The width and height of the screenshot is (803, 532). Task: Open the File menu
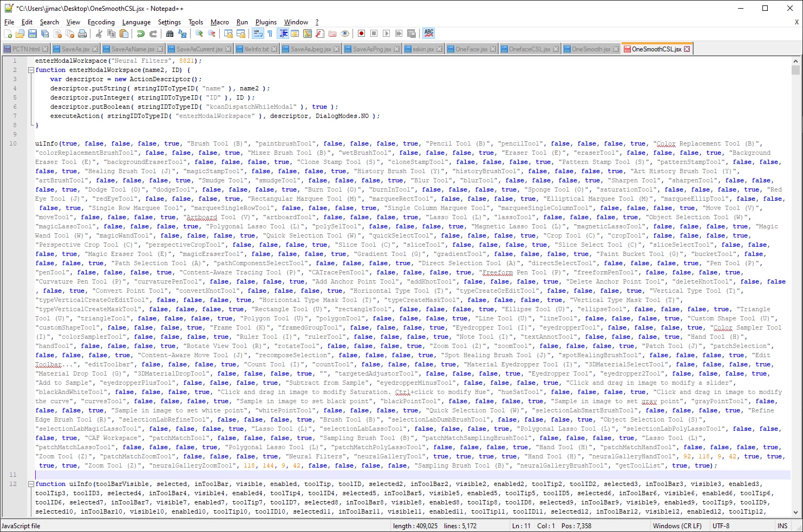9,22
